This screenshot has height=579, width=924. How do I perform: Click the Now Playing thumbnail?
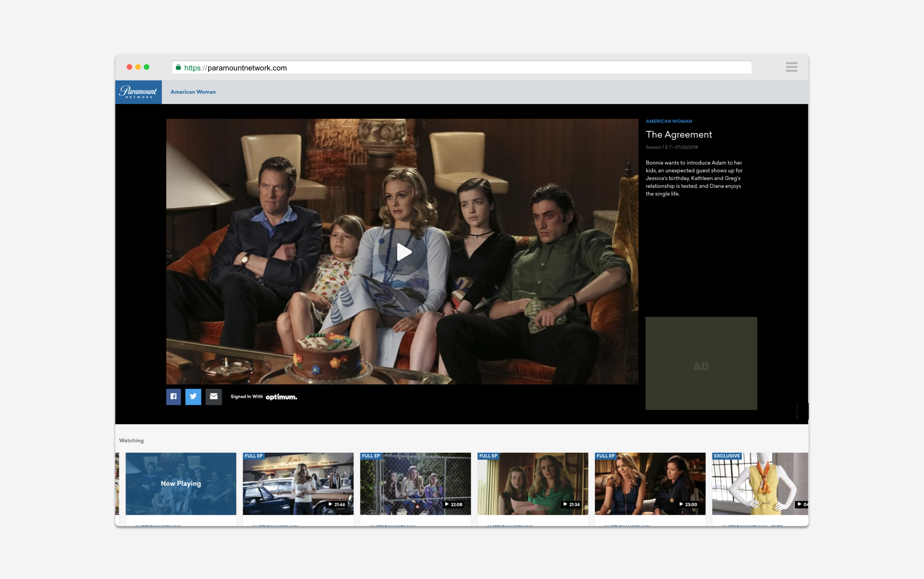click(x=180, y=484)
